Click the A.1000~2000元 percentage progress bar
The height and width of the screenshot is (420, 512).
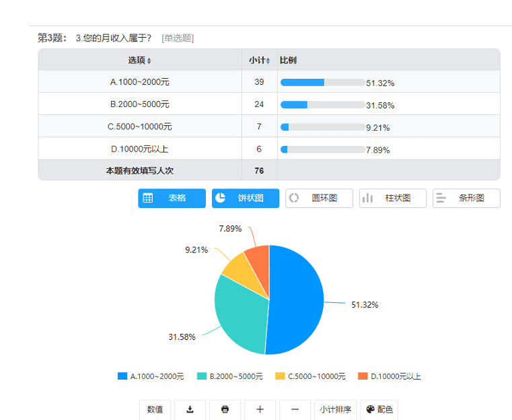pos(322,83)
